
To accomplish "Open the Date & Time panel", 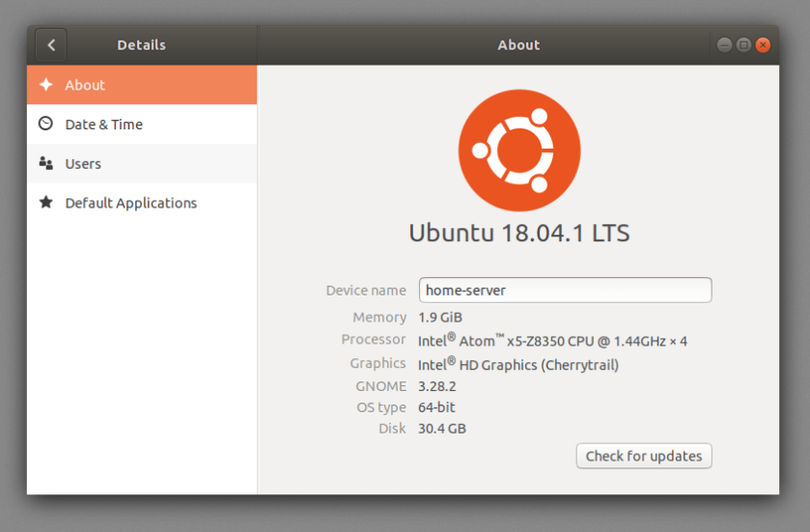I will [x=103, y=124].
